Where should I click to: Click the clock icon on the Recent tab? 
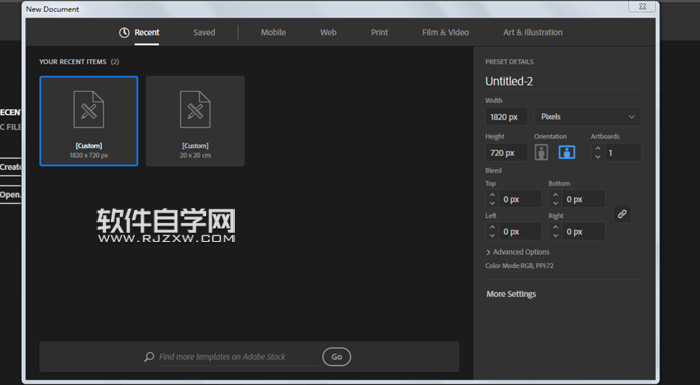(124, 32)
